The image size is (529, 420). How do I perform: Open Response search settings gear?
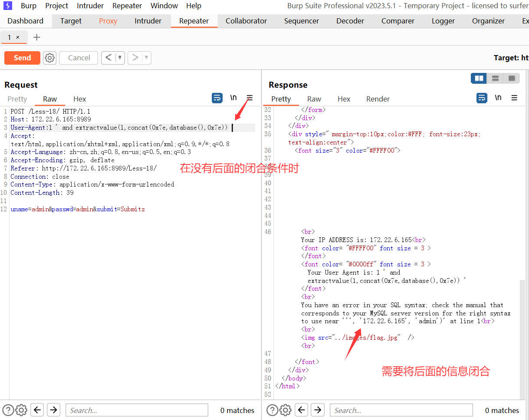(x=286, y=410)
